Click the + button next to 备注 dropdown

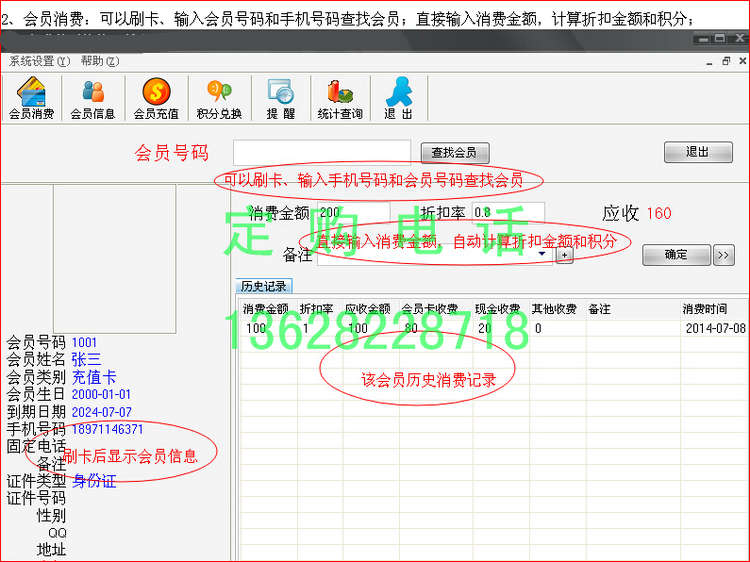pyautogui.click(x=564, y=255)
